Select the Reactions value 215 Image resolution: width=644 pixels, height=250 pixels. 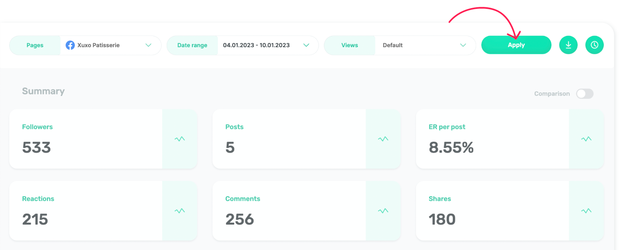click(x=35, y=219)
